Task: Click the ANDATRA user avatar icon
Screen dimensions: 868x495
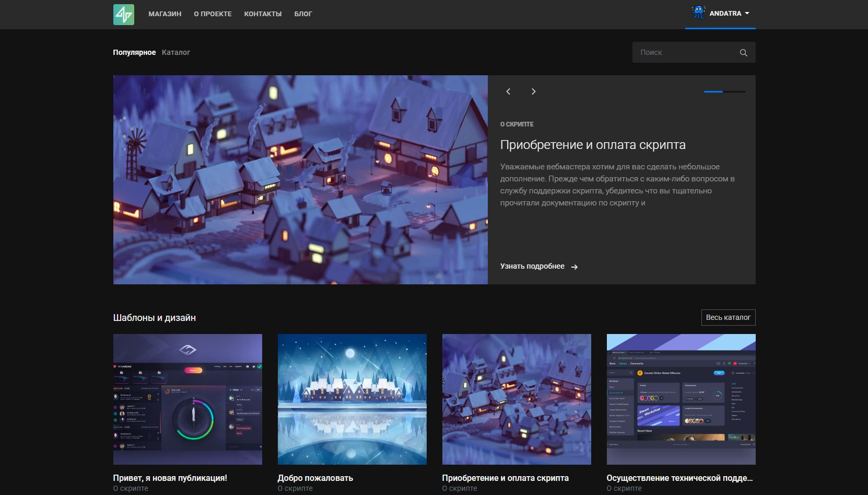Action: pos(698,13)
